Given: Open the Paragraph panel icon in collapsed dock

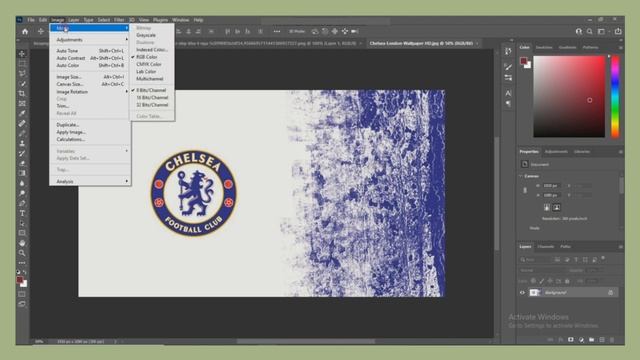Looking at the screenshot, I should pyautogui.click(x=508, y=104).
